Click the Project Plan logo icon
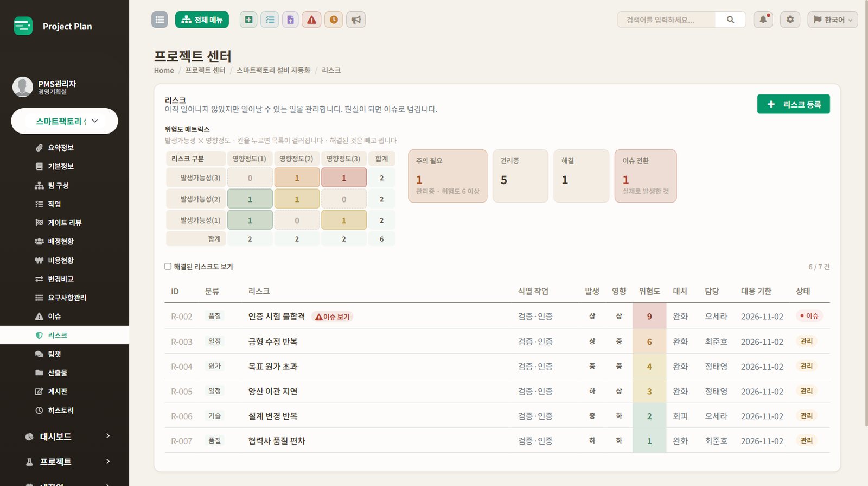This screenshot has height=486, width=868. [23, 26]
